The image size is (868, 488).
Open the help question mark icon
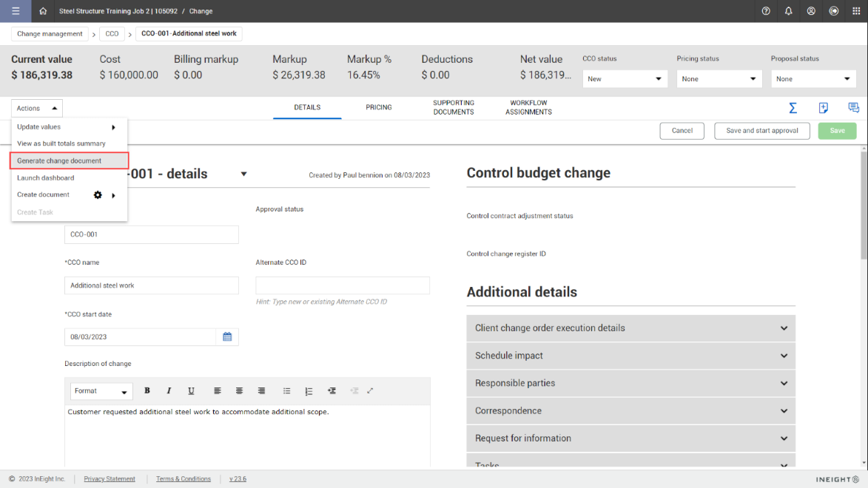766,11
